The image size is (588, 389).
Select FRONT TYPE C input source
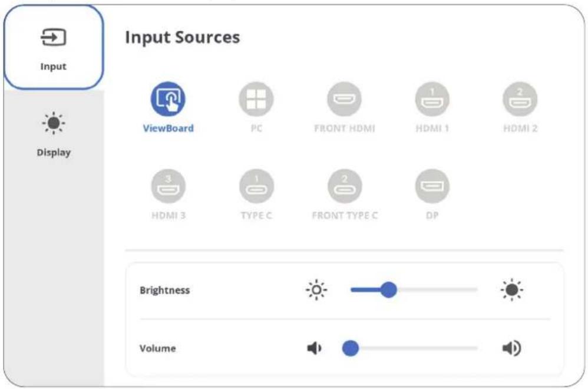pos(344,186)
